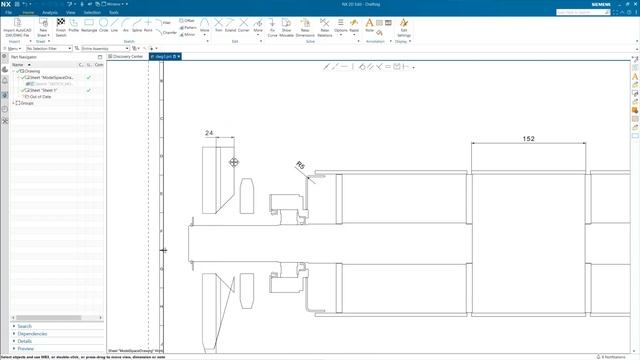Open the Entire Assembly scope combo box

pyautogui.click(x=105, y=49)
